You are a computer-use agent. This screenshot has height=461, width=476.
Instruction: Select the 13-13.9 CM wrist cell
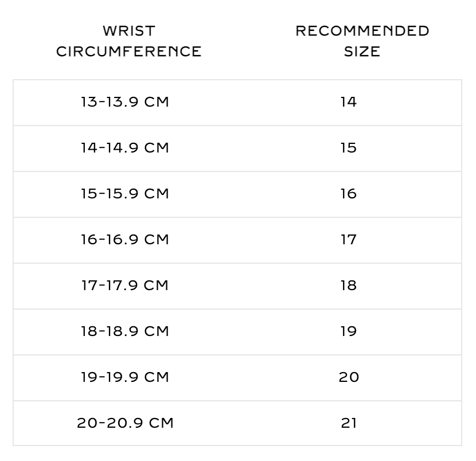pyautogui.click(x=125, y=102)
